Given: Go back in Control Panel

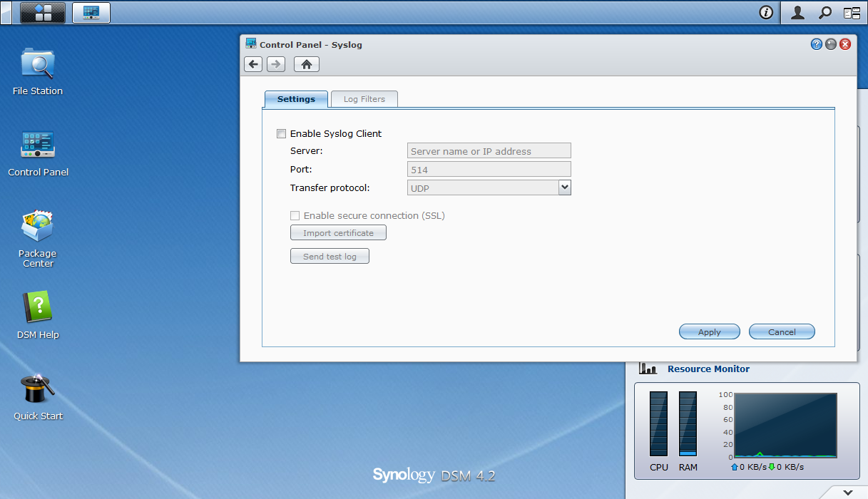Looking at the screenshot, I should [253, 64].
